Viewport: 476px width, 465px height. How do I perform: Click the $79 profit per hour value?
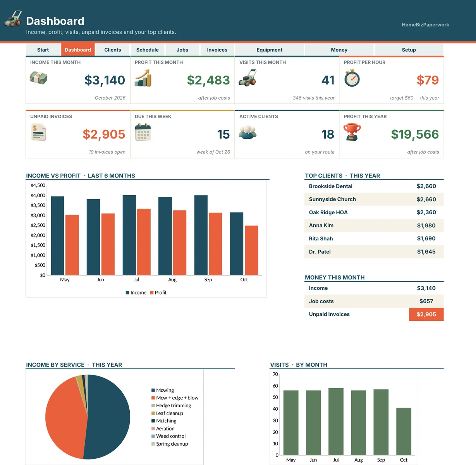428,80
